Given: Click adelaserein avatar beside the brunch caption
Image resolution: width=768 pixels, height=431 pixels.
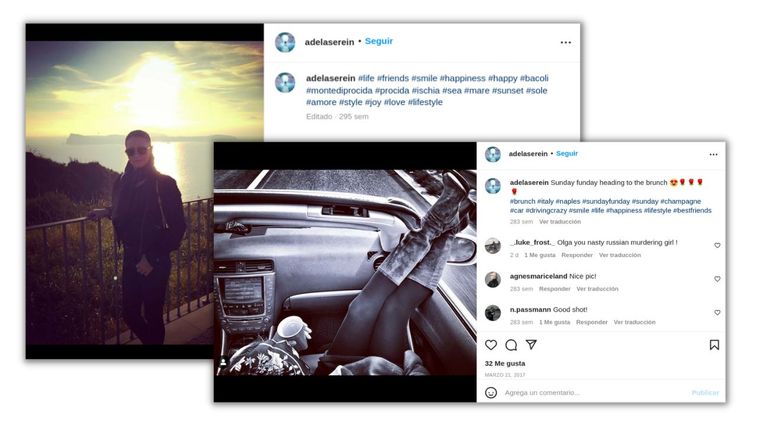Looking at the screenshot, I should [493, 186].
